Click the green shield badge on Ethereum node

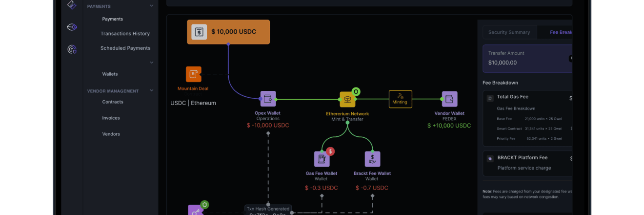tap(357, 91)
